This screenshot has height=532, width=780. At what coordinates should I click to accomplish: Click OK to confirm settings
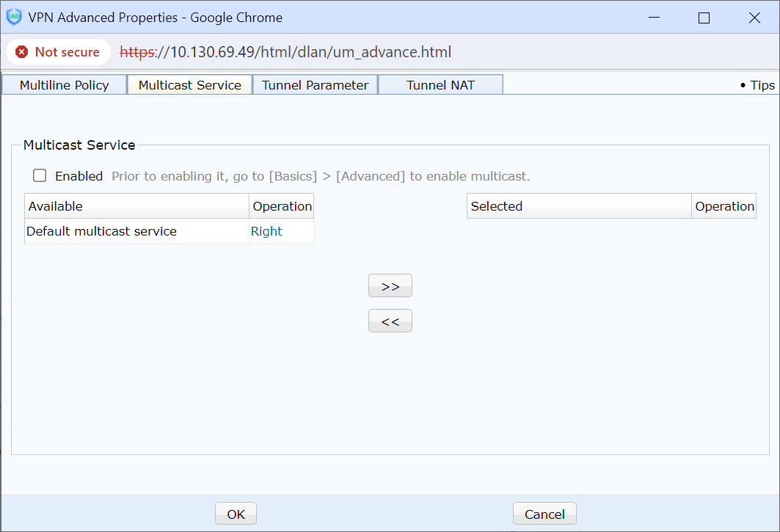coord(236,514)
